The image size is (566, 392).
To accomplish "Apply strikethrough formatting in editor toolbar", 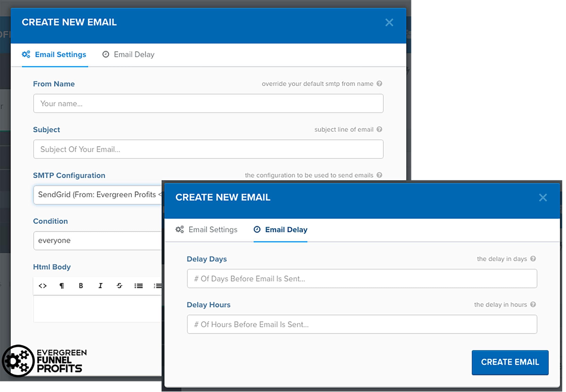I will pyautogui.click(x=119, y=286).
